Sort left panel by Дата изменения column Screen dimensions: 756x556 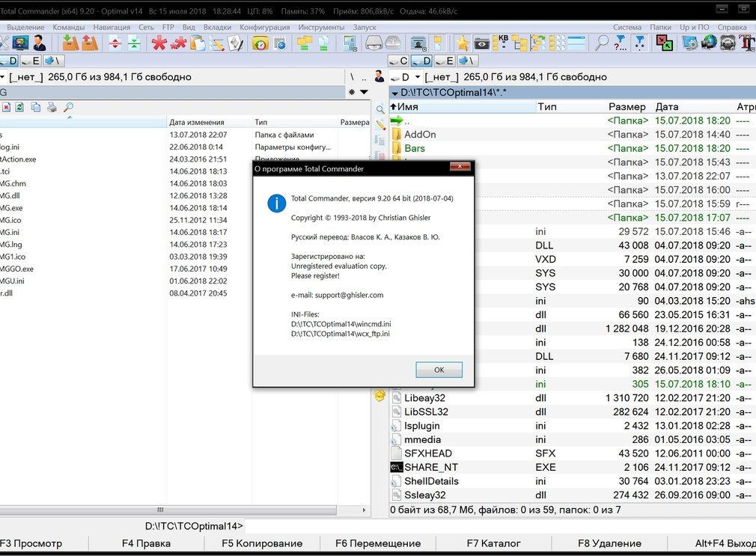coord(210,122)
